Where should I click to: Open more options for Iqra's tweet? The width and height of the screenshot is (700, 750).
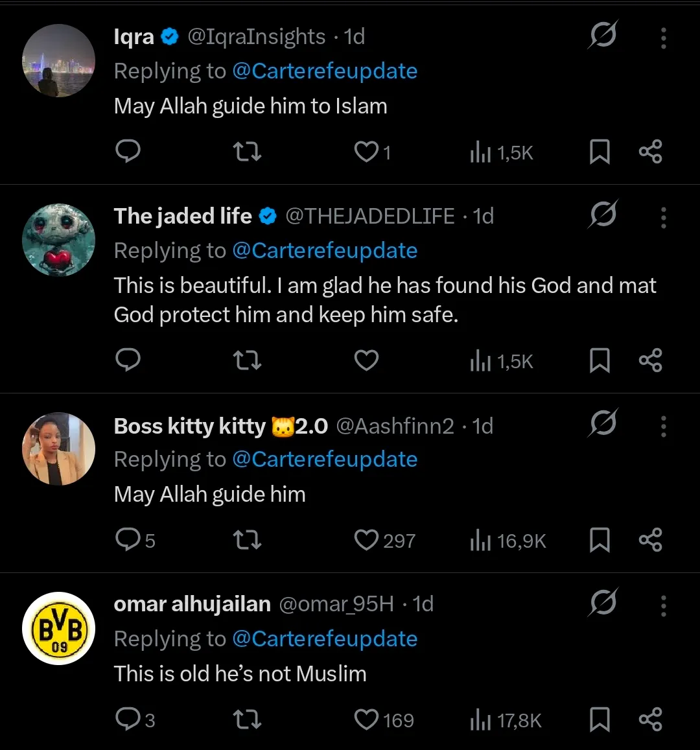tap(663, 38)
